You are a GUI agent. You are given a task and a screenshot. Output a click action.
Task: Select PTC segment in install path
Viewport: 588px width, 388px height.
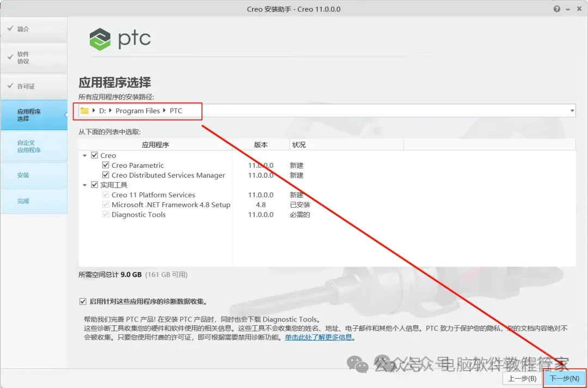[x=176, y=111]
